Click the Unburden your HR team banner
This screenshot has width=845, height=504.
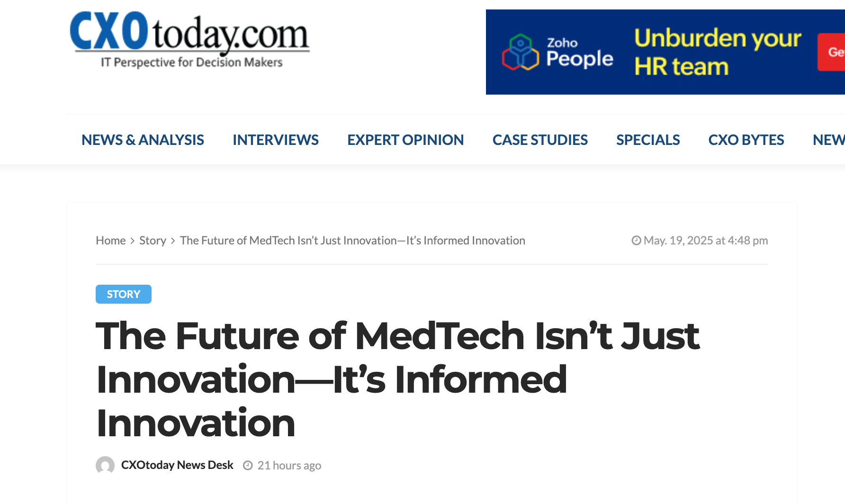coord(665,52)
